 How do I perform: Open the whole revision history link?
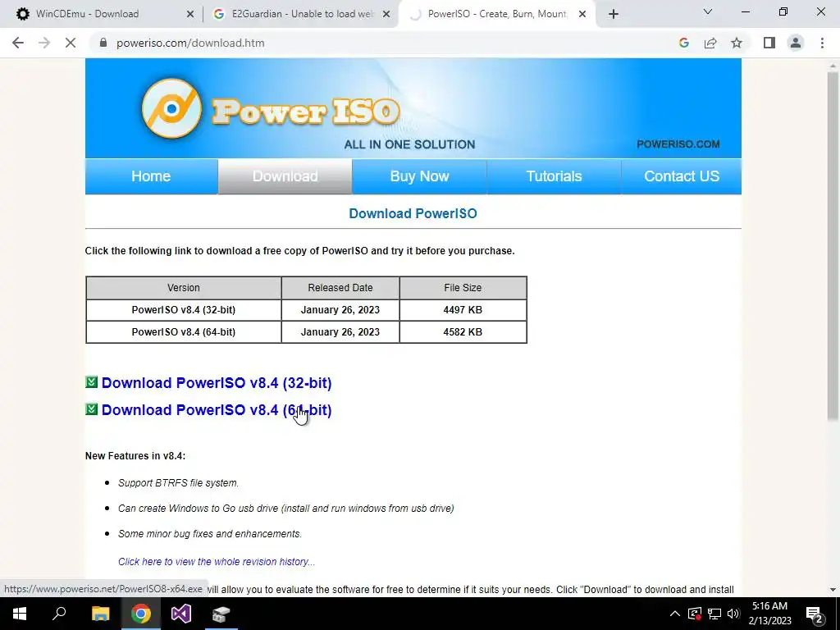(217, 561)
